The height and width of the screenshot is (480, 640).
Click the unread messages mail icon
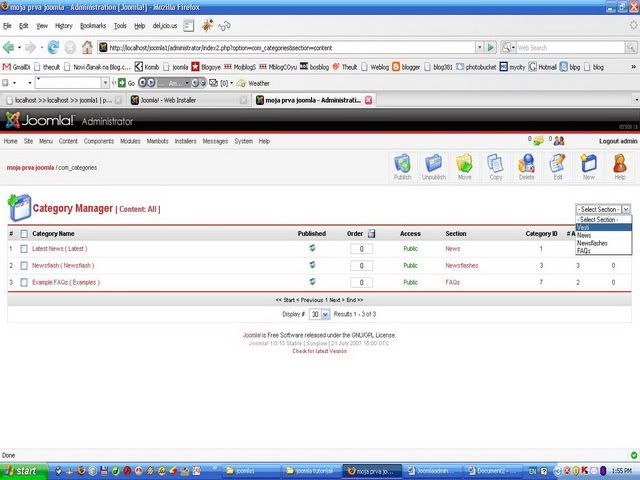538,141
